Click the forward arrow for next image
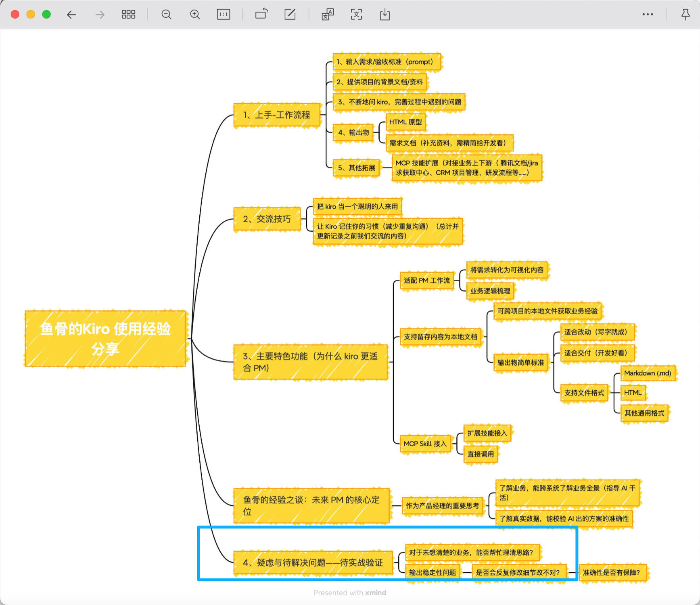The image size is (700, 605). coord(100,15)
